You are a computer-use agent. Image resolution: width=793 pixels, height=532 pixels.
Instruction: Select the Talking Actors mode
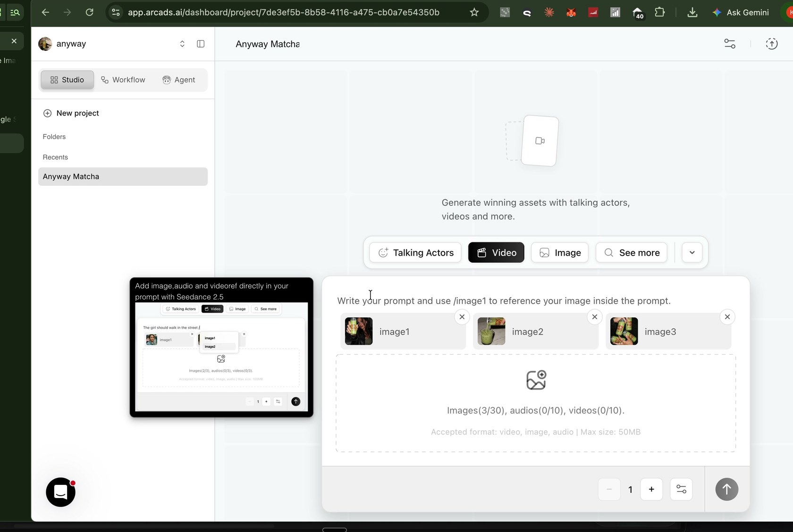415,253
